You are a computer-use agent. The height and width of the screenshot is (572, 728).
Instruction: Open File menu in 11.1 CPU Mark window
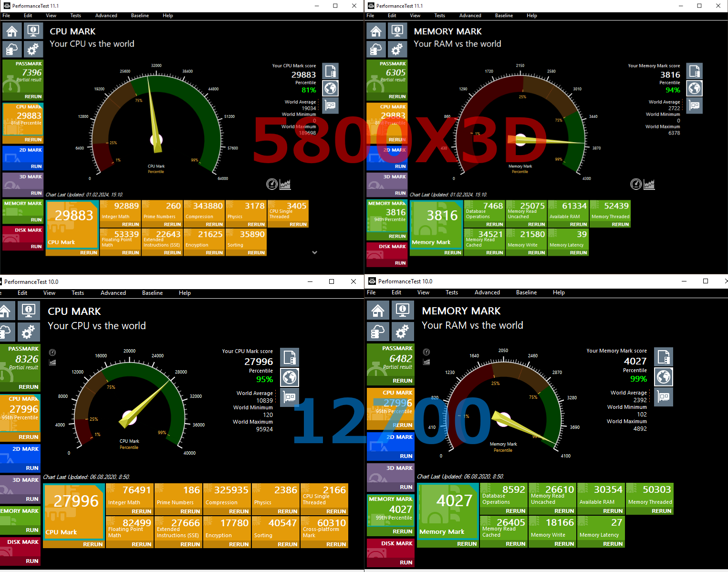pos(6,16)
